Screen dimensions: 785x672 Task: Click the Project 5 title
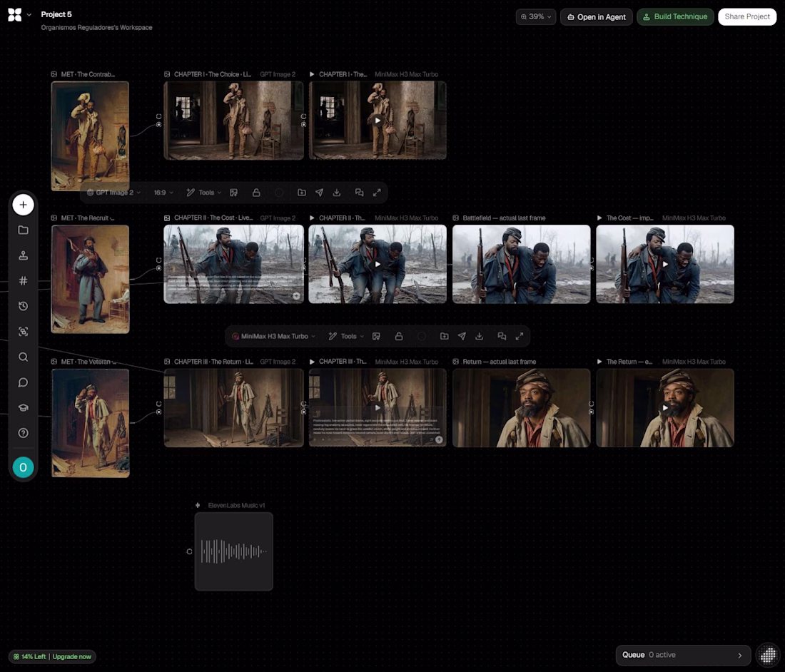coord(56,14)
